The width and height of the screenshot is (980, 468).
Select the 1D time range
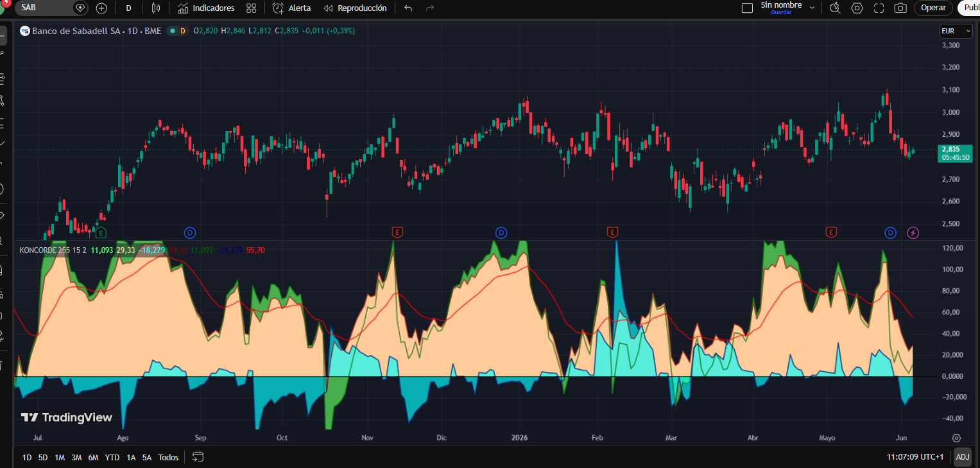point(27,458)
